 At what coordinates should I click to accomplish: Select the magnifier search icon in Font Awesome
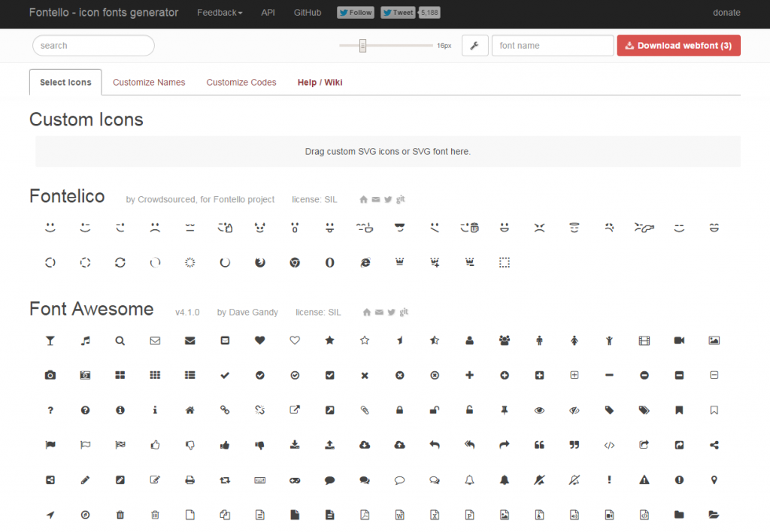click(120, 340)
